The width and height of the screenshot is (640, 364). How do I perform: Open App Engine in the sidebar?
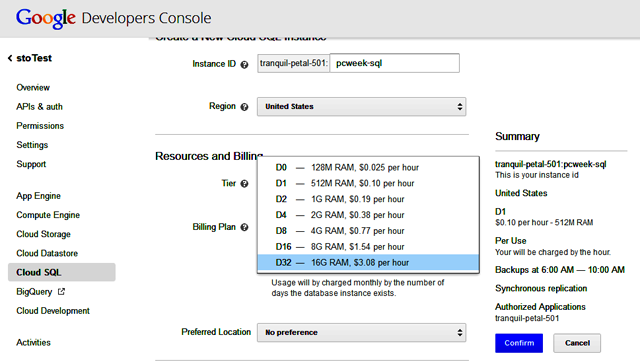pos(38,196)
